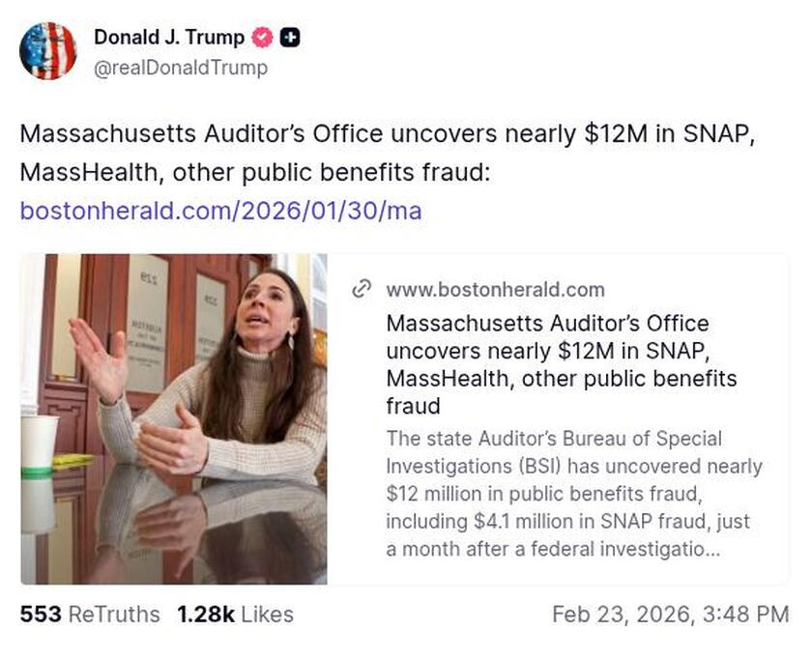This screenshot has width=812, height=658.
Task: Click the article description snippet text
Action: [570, 493]
